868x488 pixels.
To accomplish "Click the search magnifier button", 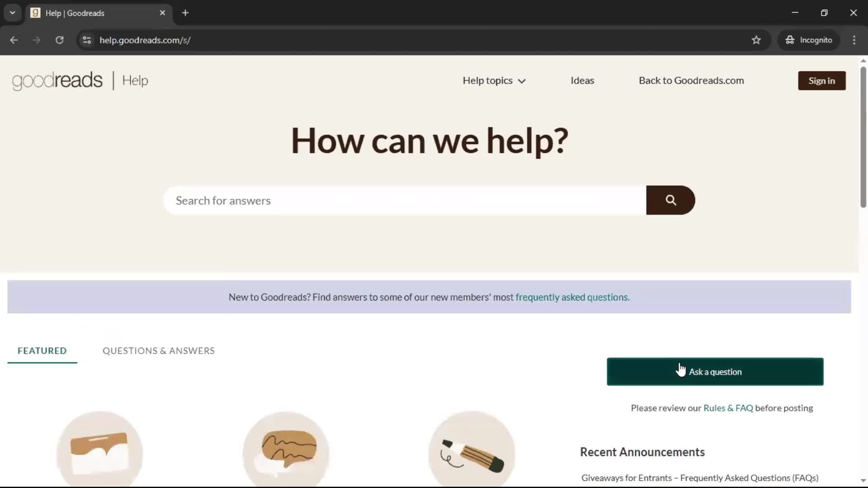I will pyautogui.click(x=670, y=200).
